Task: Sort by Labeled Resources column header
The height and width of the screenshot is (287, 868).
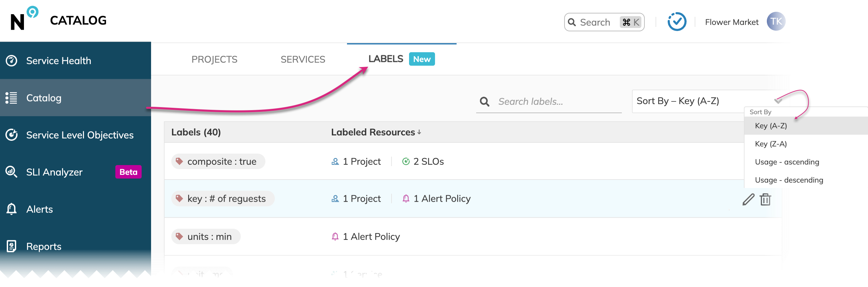Action: coord(376,132)
